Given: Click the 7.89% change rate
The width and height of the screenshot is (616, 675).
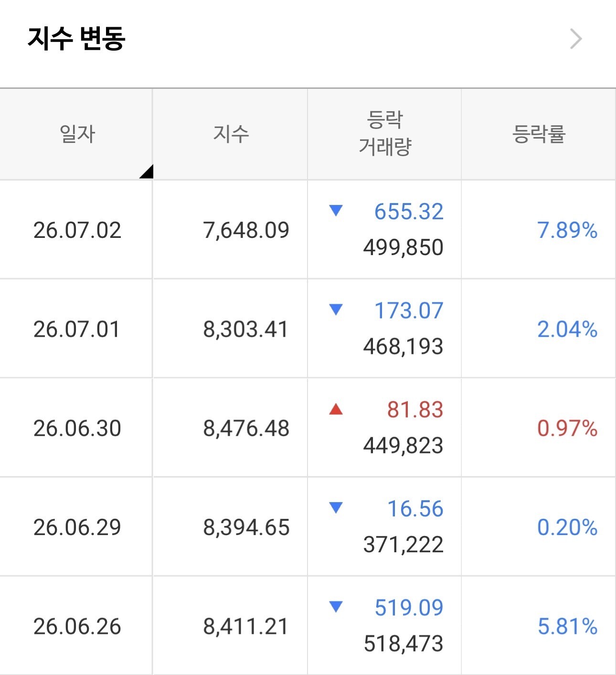Looking at the screenshot, I should point(567,230).
